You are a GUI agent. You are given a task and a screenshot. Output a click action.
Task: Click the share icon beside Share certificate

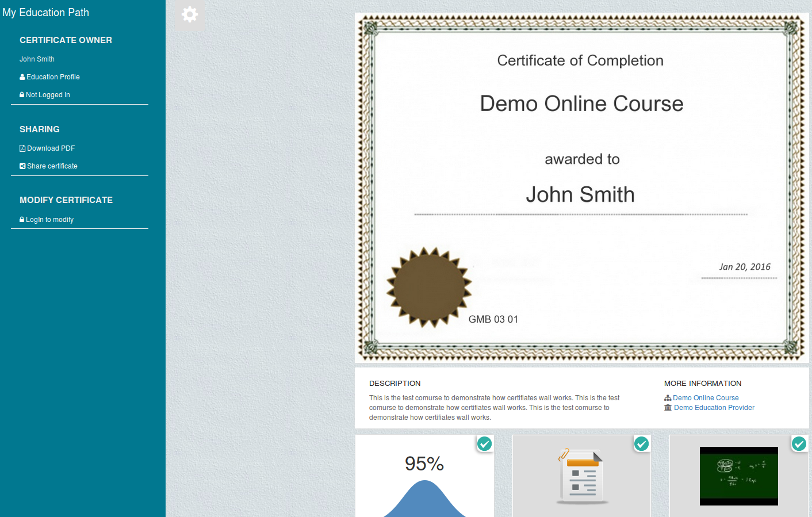pyautogui.click(x=22, y=166)
